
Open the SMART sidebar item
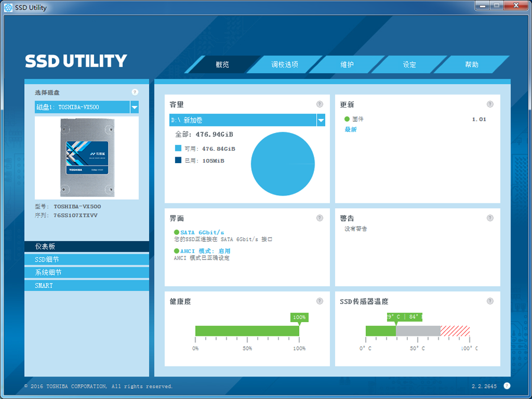tap(86, 286)
